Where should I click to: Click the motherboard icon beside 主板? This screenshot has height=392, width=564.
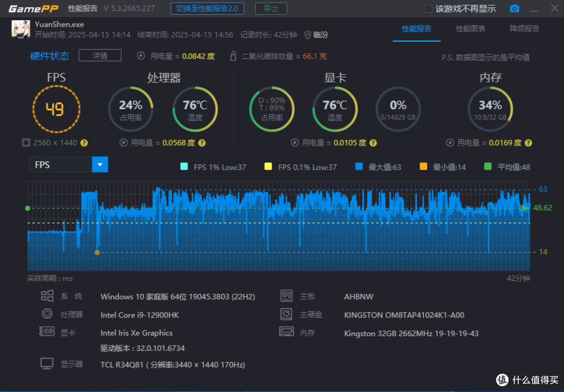point(287,296)
